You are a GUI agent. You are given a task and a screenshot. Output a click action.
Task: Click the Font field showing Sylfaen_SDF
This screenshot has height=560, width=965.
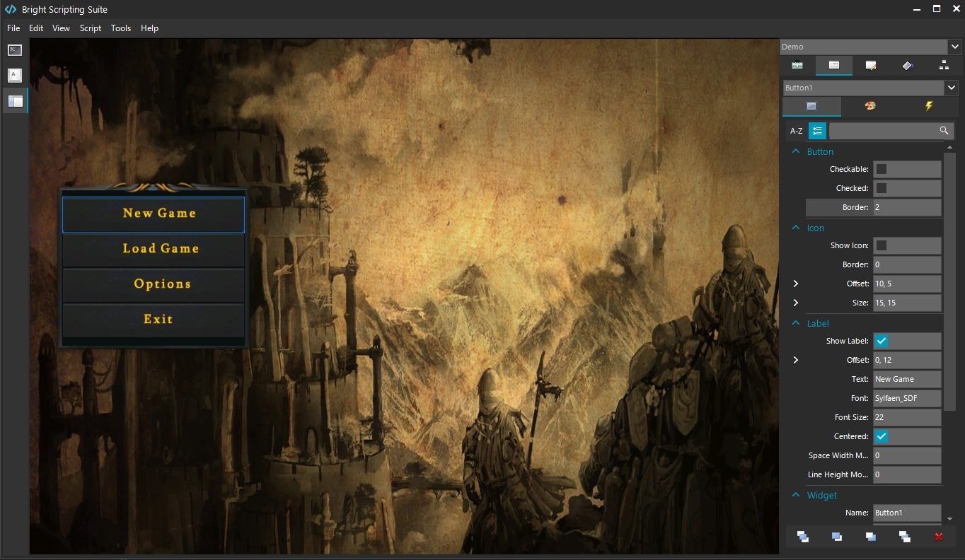point(907,398)
